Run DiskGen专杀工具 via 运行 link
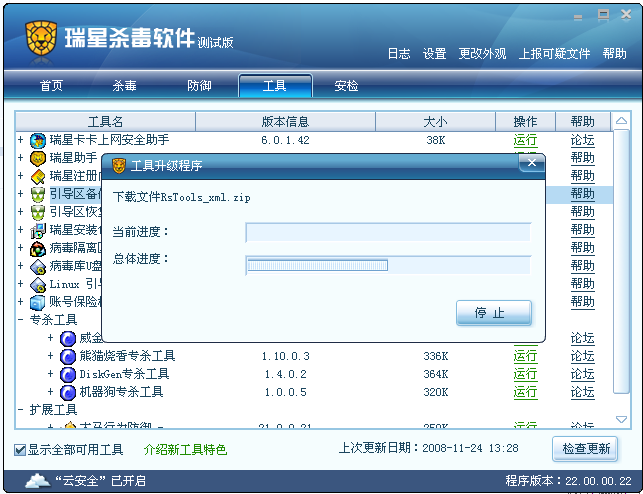 pyautogui.click(x=525, y=374)
